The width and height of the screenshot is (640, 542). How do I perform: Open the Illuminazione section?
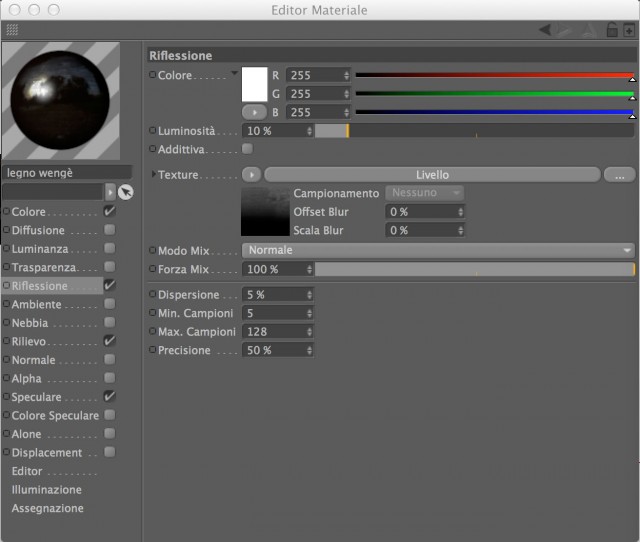[47, 490]
